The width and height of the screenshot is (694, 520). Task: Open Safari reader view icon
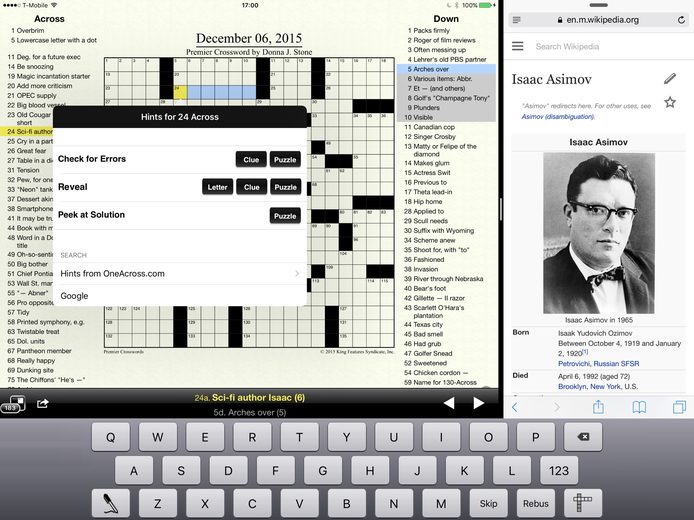[x=517, y=20]
